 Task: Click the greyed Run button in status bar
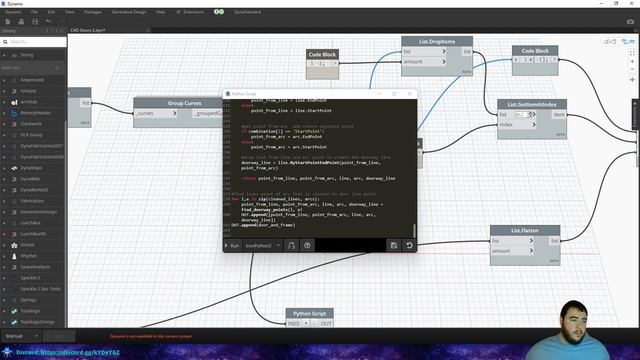pyautogui.click(x=59, y=336)
